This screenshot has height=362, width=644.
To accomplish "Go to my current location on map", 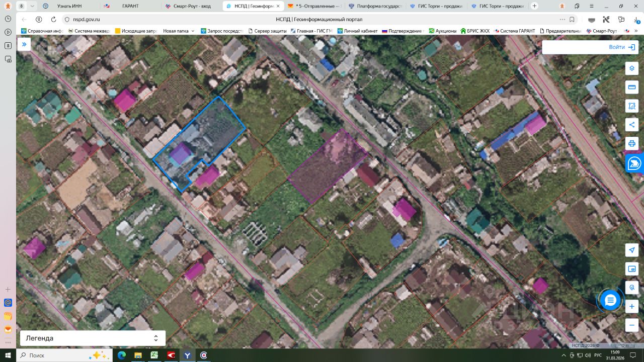I will 632,250.
